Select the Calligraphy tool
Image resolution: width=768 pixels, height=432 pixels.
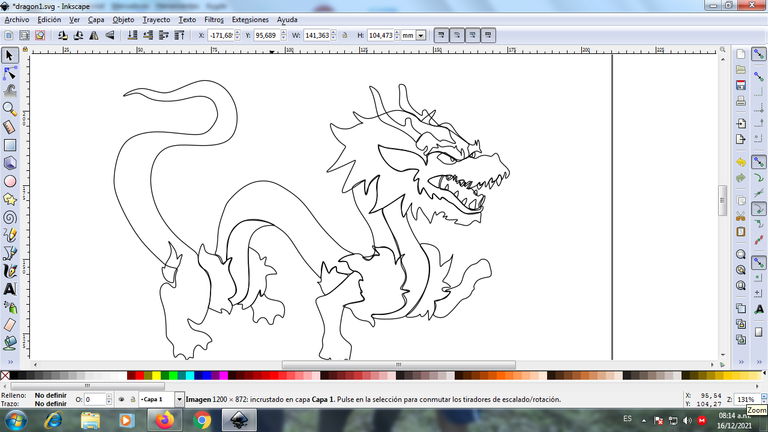coord(10,271)
